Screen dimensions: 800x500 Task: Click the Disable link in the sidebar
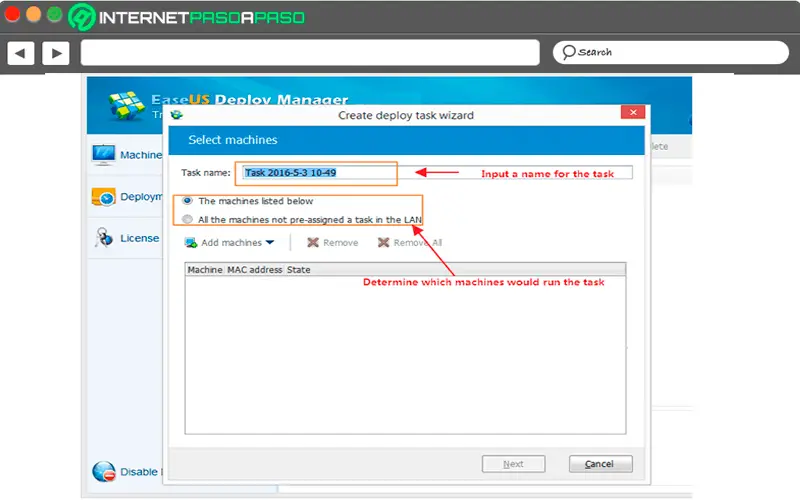point(139,472)
